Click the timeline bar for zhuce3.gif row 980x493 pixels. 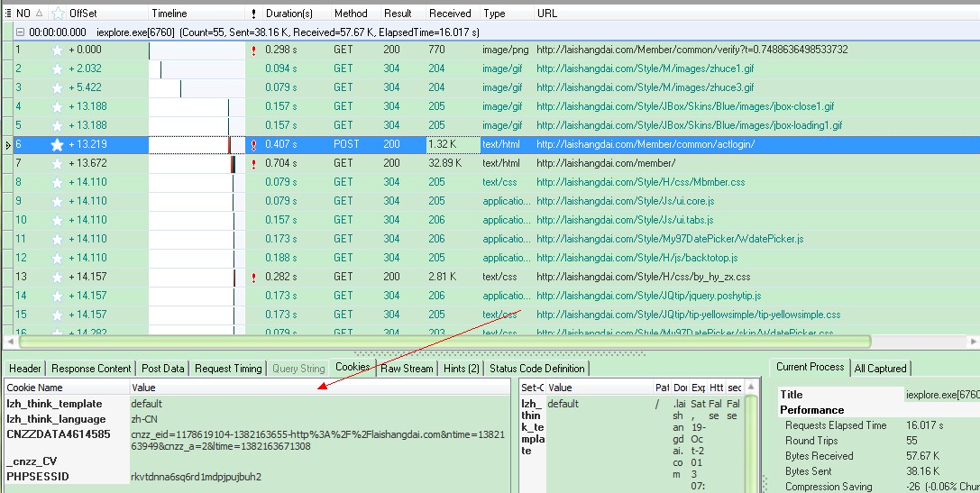point(180,88)
